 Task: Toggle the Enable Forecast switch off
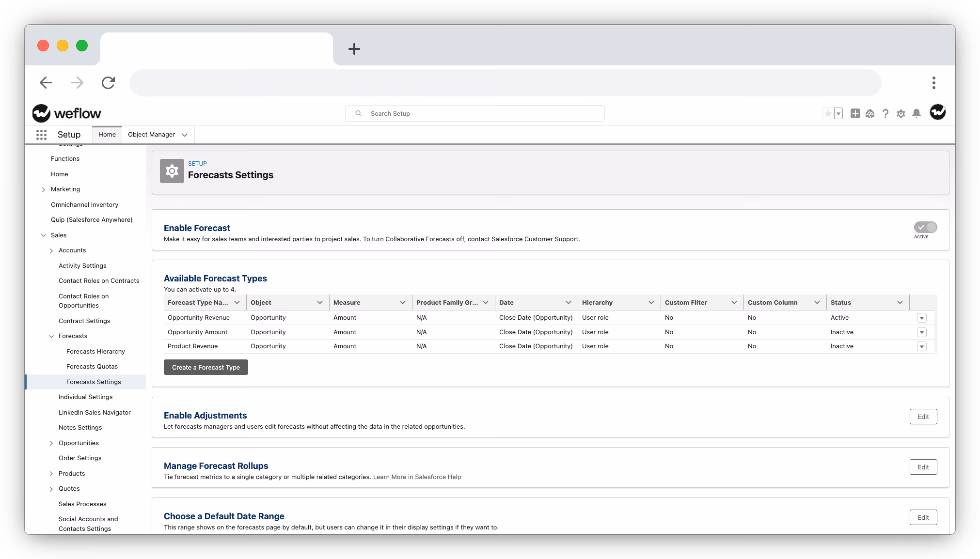pyautogui.click(x=925, y=227)
